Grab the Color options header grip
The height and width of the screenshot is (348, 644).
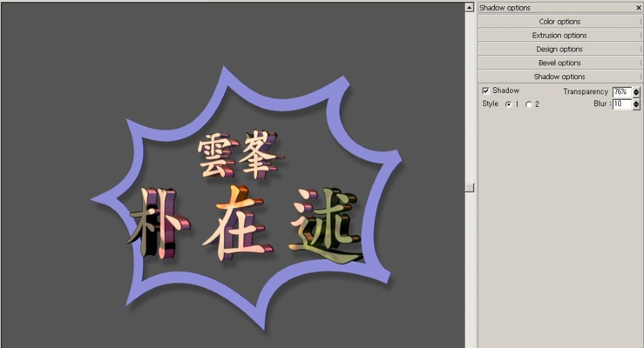(x=641, y=21)
